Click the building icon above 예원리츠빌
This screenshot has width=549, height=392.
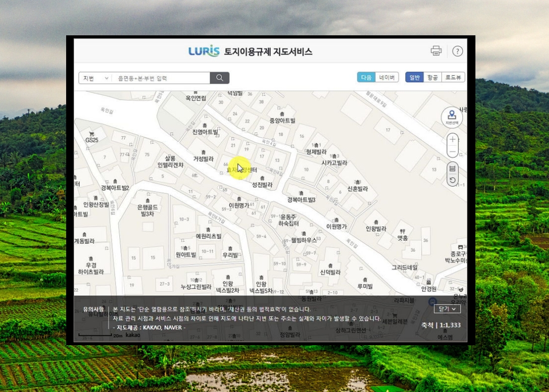click(x=208, y=230)
